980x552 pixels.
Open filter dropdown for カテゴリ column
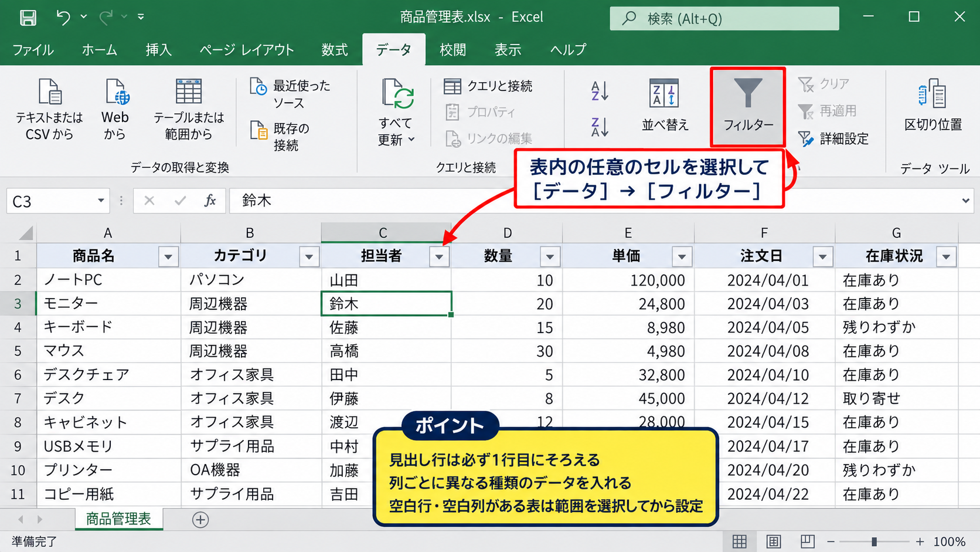pyautogui.click(x=309, y=256)
